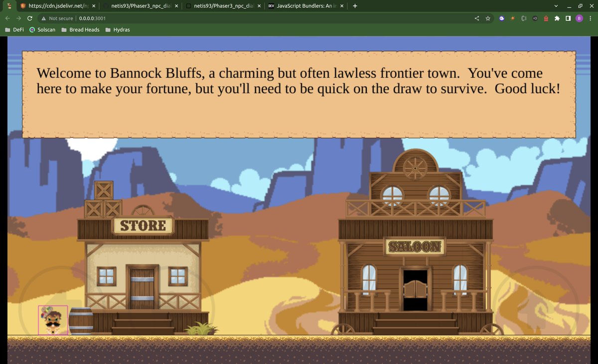Toggle the browser side panel icon
598x364 pixels.
[568, 18]
